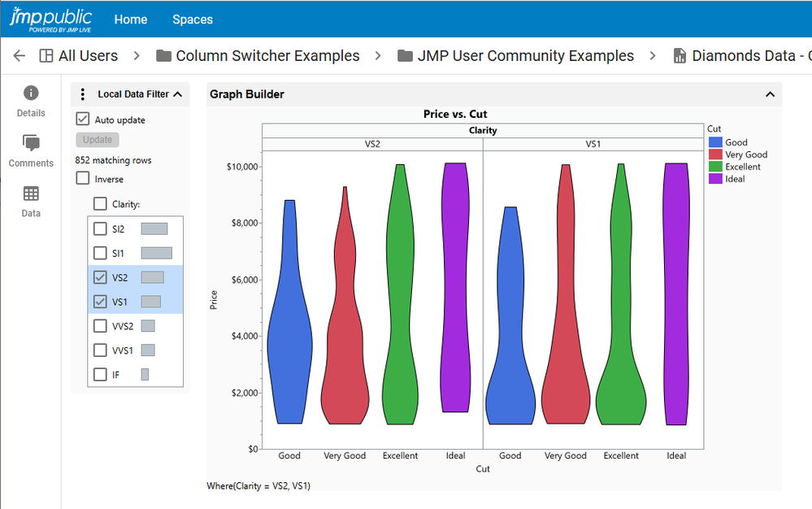Navigate to All Users breadcrumb

[88, 56]
